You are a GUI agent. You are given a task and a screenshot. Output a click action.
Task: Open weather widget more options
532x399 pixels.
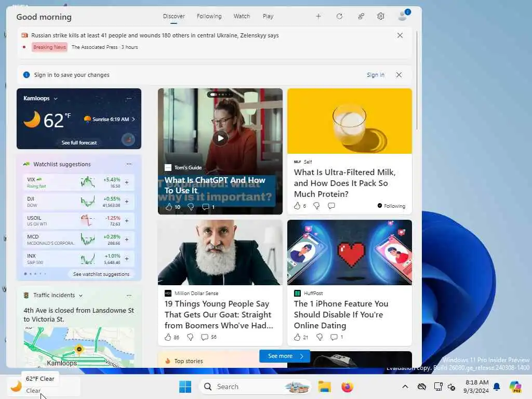129,98
